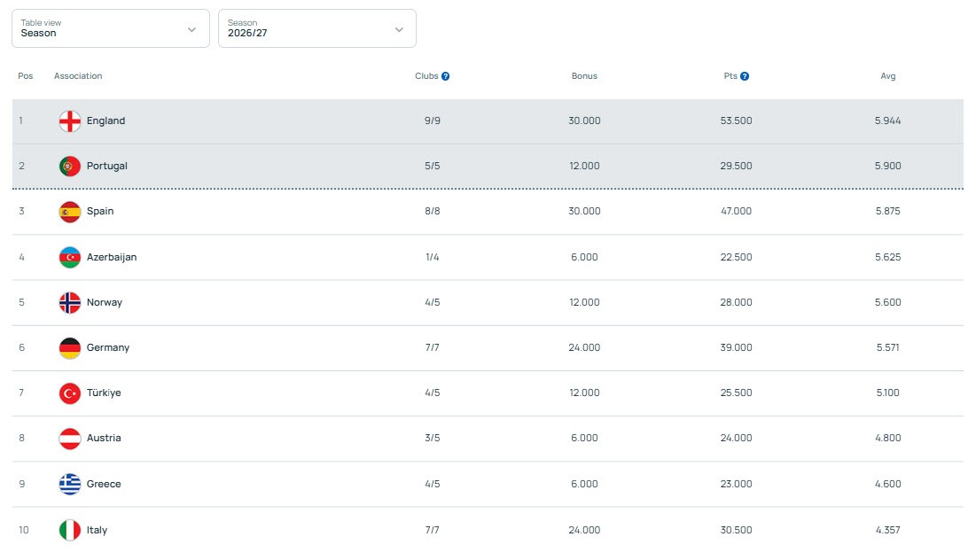Screen dimensions: 976x560
Task: Open the Season 2026/27 dropdown
Action: 316,28
